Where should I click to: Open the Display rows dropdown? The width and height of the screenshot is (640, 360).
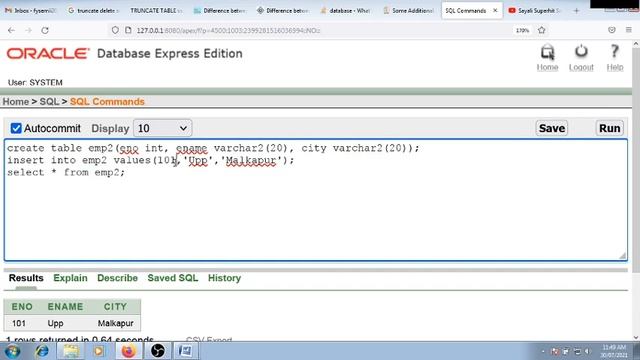pos(162,129)
